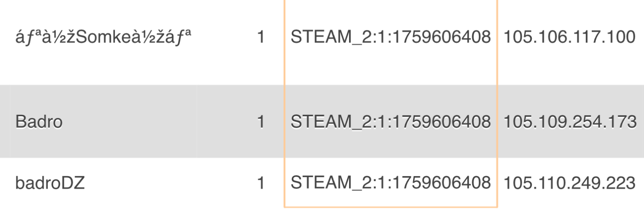Click the player name containing Somke
The image size is (644, 217).
(103, 37)
